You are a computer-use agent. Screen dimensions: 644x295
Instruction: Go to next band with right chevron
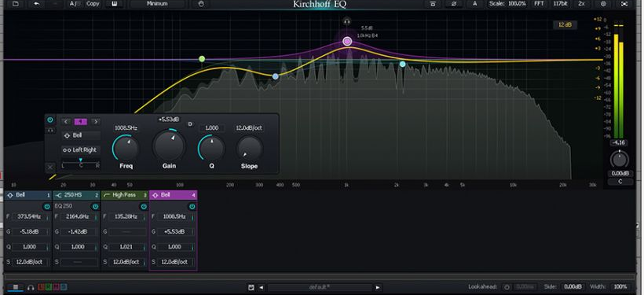95,121
